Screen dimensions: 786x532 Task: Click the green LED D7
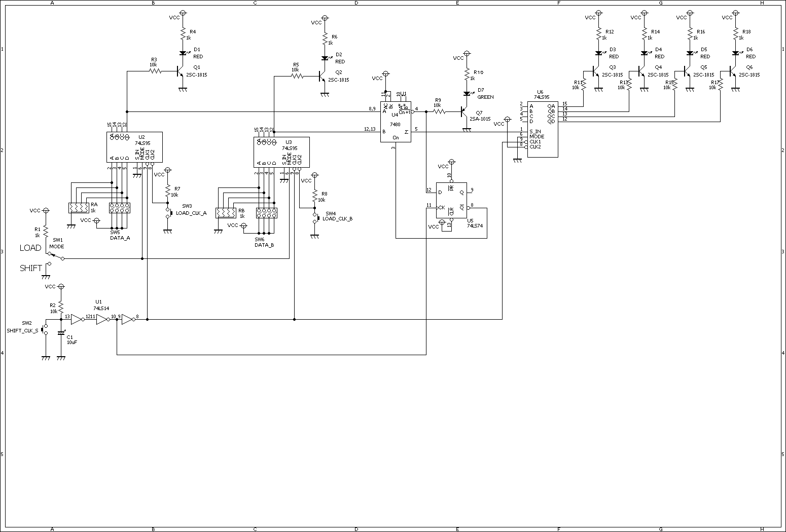[x=467, y=94]
